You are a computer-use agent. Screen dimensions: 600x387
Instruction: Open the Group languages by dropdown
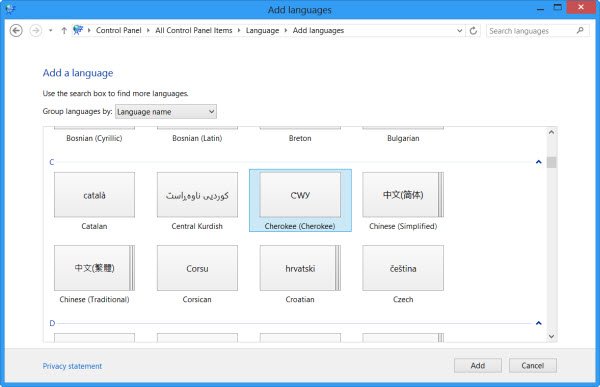(166, 112)
